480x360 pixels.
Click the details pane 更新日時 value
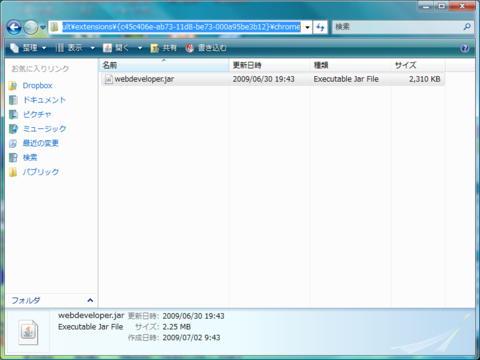pyautogui.click(x=193, y=316)
